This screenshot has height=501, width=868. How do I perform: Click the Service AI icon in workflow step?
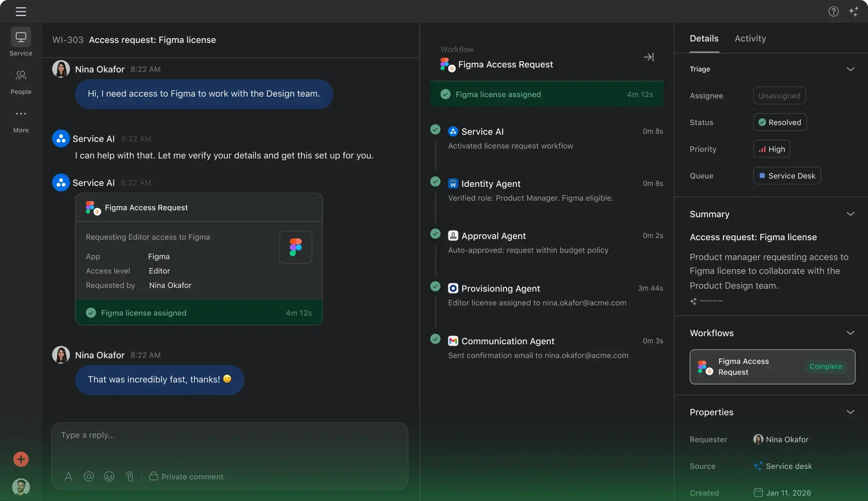[453, 131]
